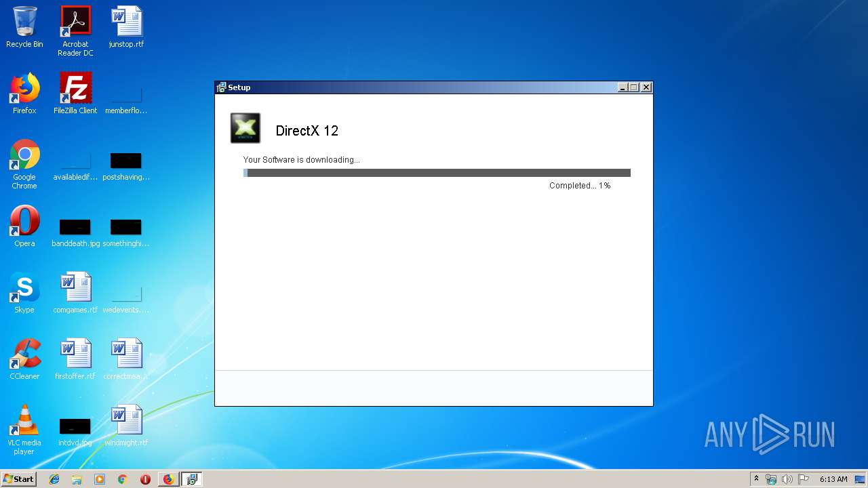Click the DirectX logo in Setup window
868x488 pixels.
coord(245,128)
